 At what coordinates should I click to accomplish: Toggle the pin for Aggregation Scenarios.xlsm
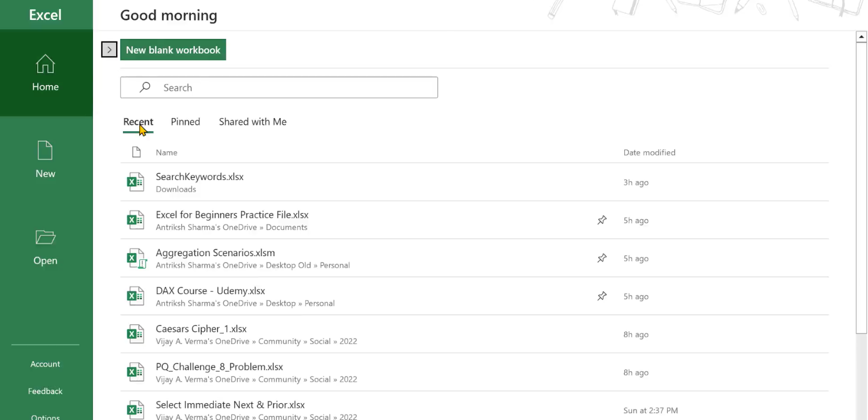point(602,258)
